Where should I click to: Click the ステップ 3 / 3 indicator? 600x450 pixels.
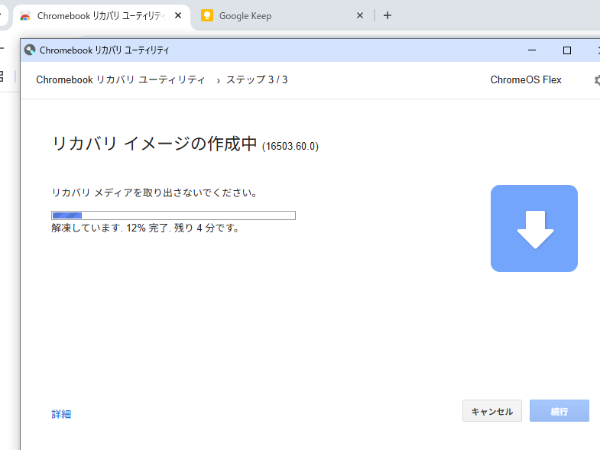click(257, 80)
